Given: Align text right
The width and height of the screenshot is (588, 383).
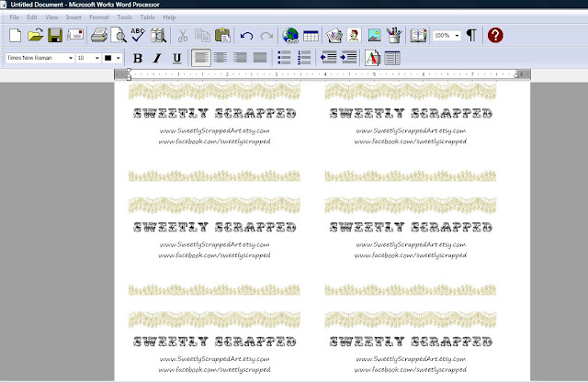Looking at the screenshot, I should click(x=240, y=58).
